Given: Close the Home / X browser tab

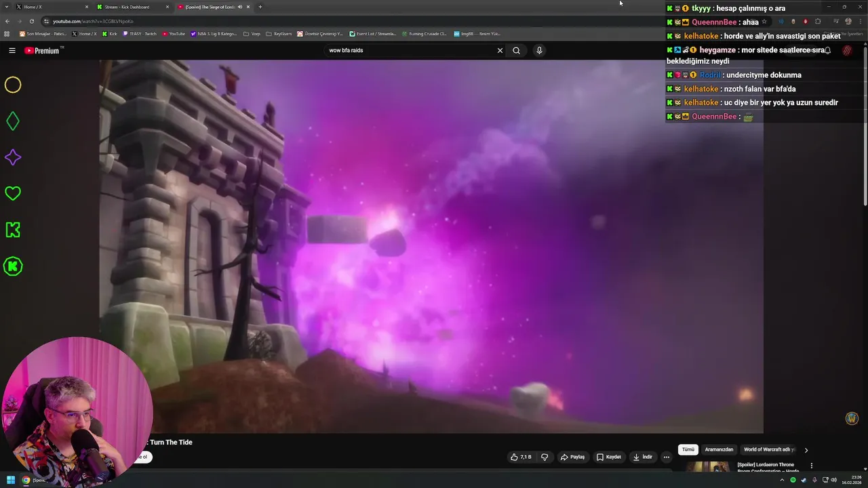Looking at the screenshot, I should [87, 7].
